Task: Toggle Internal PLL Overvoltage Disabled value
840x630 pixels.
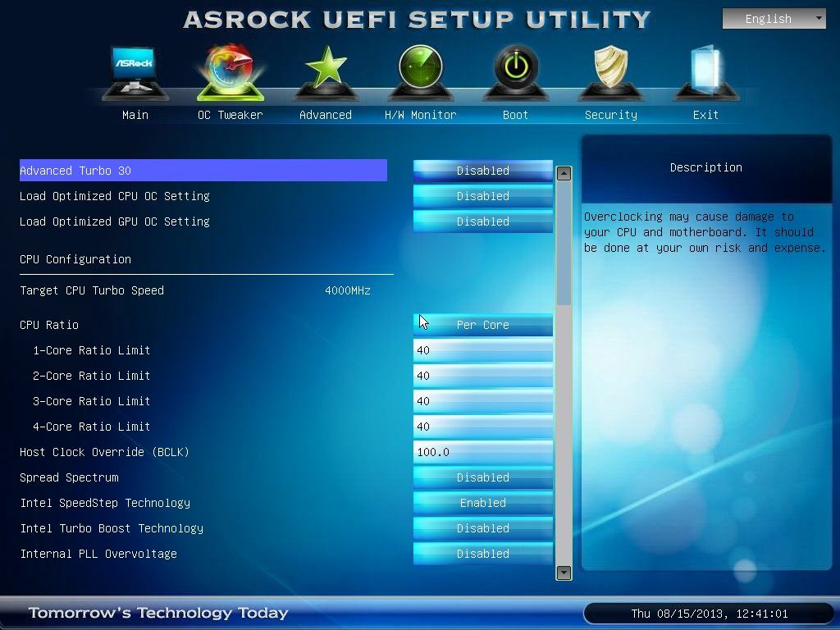Action: coord(482,554)
